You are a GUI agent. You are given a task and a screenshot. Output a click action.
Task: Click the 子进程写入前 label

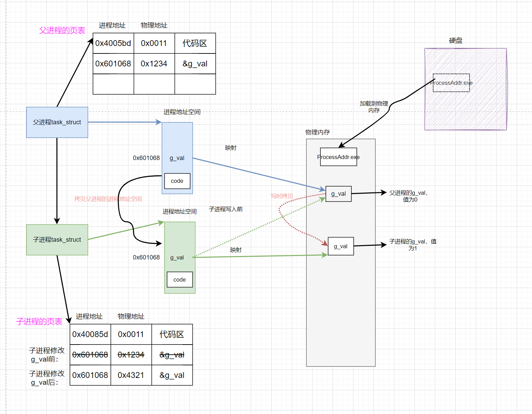coord(226,209)
